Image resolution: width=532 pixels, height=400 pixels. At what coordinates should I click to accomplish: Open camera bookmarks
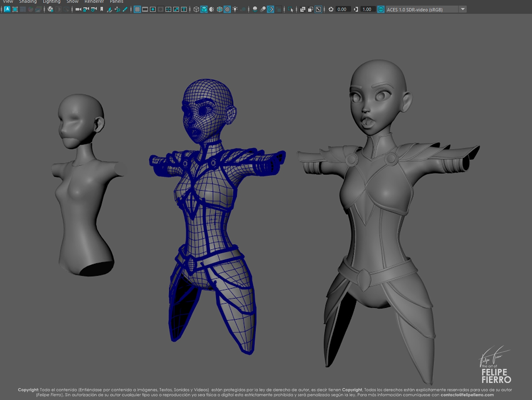tap(102, 9)
